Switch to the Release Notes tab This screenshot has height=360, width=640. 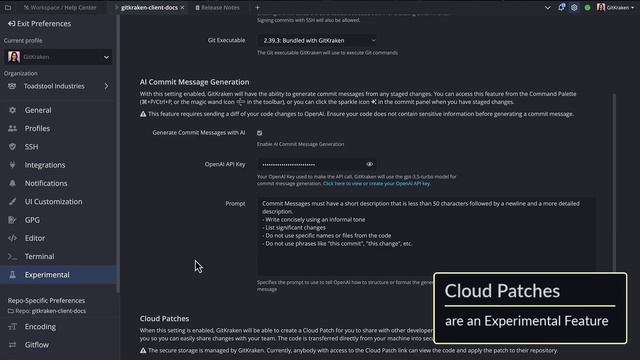[x=218, y=7]
